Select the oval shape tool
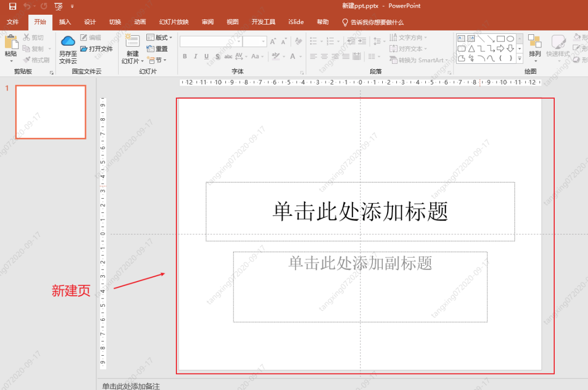The image size is (588, 390). tap(511, 39)
